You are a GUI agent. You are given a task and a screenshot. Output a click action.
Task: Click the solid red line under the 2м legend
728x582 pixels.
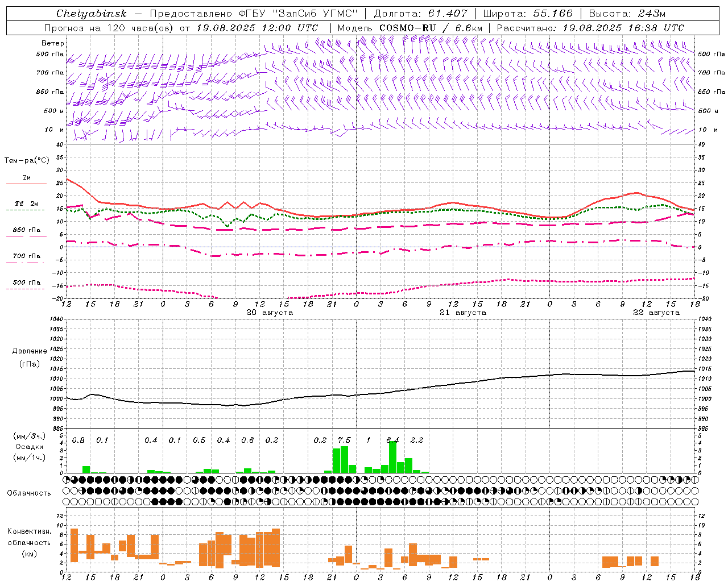[26, 184]
